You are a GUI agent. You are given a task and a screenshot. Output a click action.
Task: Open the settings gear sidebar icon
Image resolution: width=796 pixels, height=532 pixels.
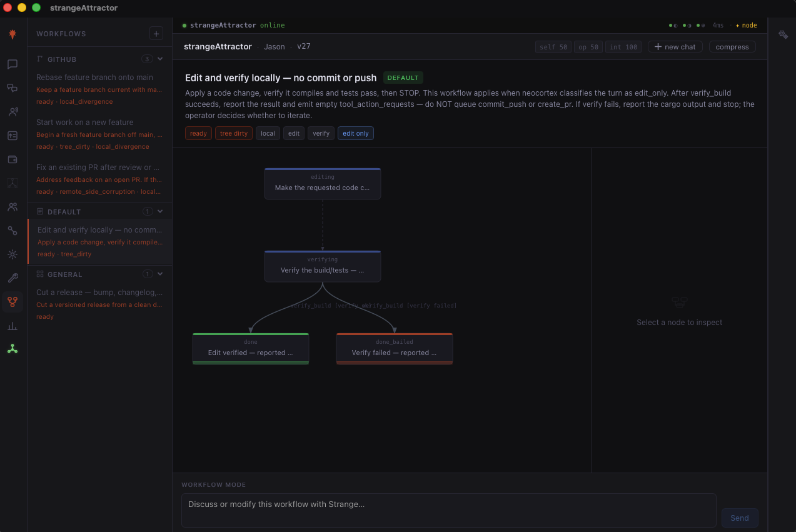click(13, 254)
